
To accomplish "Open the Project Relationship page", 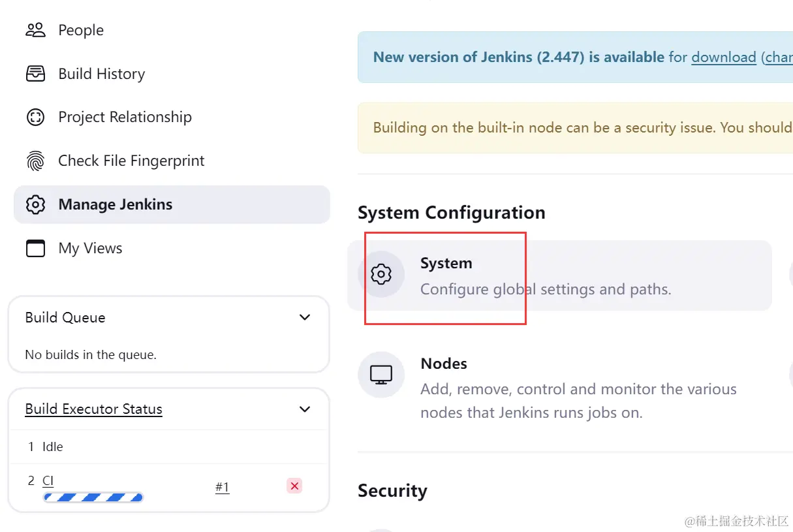I will (x=125, y=117).
